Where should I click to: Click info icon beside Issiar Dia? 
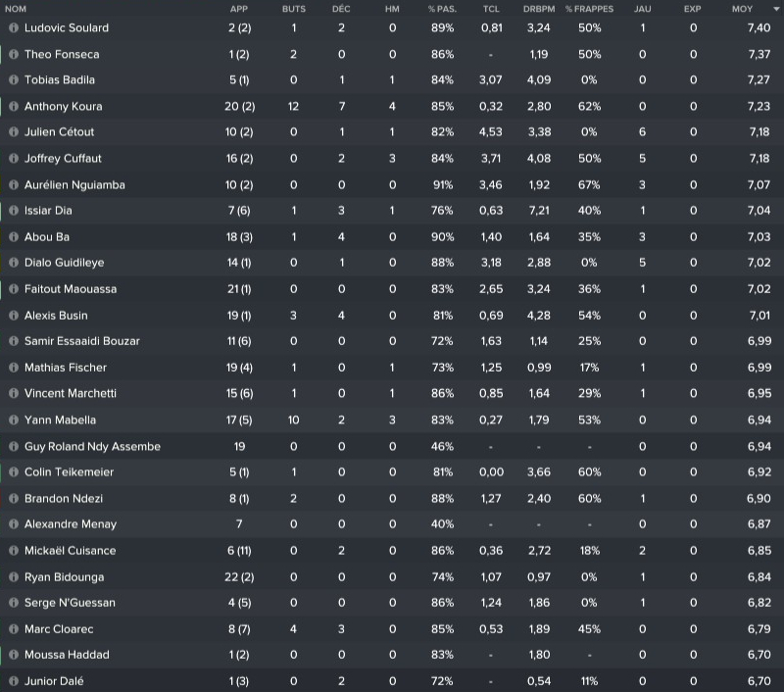(x=14, y=211)
